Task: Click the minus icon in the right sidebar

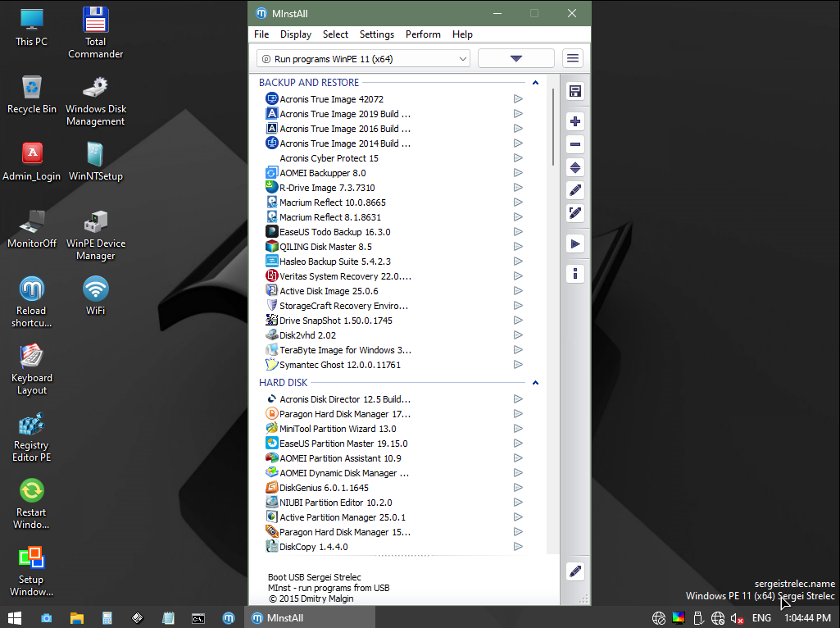Action: point(575,144)
